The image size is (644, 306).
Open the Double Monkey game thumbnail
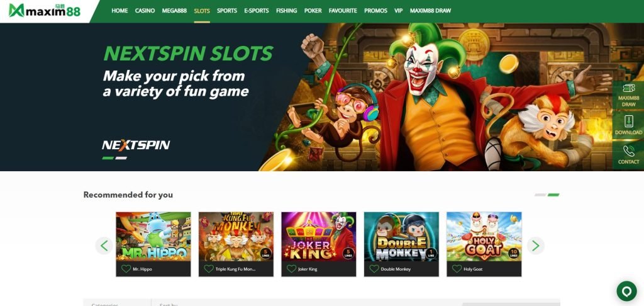click(x=401, y=237)
